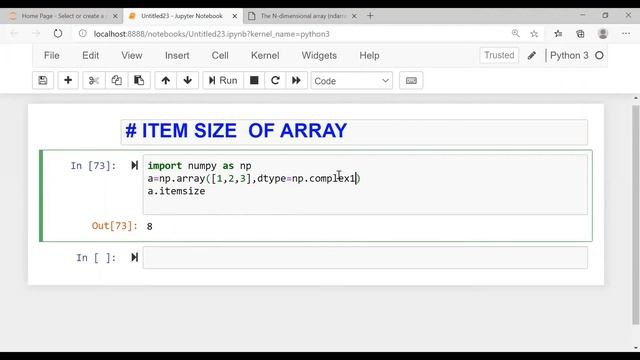This screenshot has width=640, height=360.
Task: Add page to favorites star icon
Action: [x=534, y=34]
